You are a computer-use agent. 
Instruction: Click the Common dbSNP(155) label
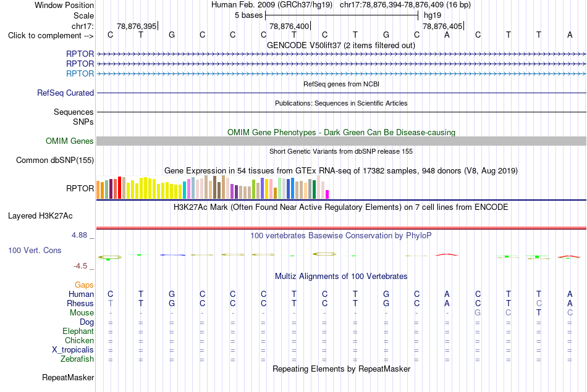(x=54, y=160)
